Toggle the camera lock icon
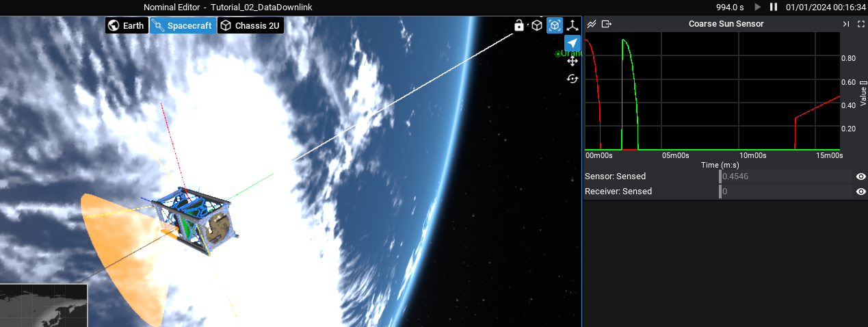Screen dimensions: 868x327 click(x=519, y=25)
